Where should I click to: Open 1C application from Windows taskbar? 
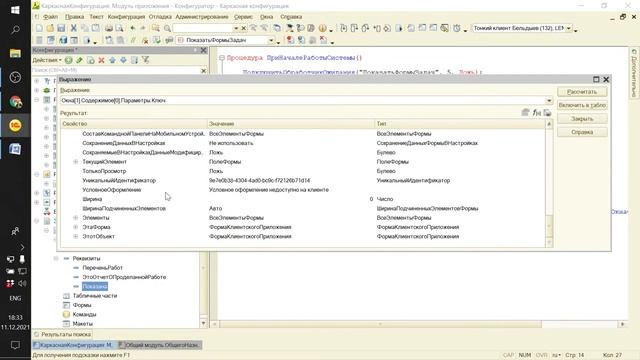click(x=15, y=125)
